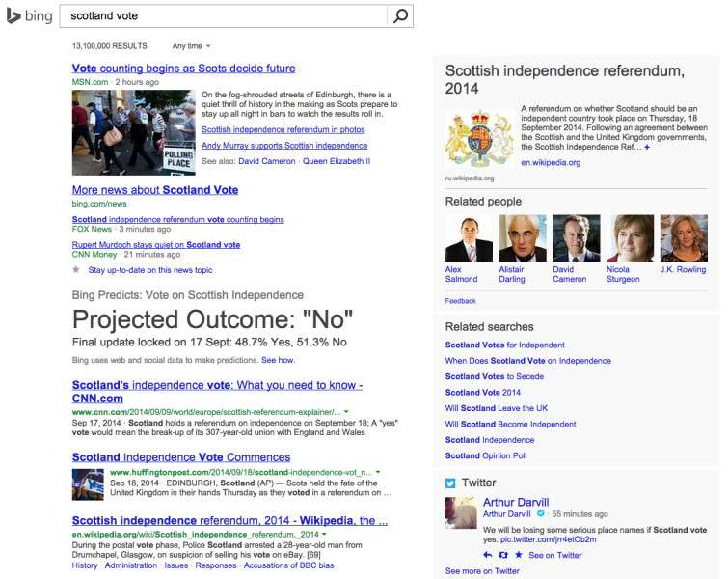The height and width of the screenshot is (579, 728).
Task: Click Nicola Sturgeon's photo
Action: pyautogui.click(x=630, y=238)
